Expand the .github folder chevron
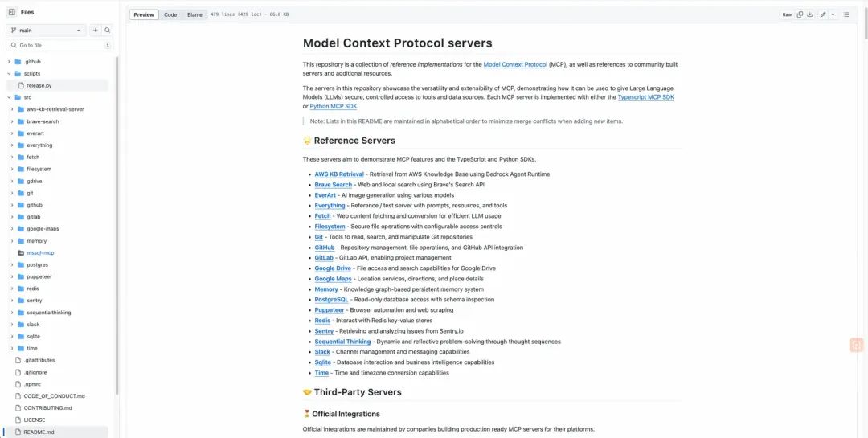Screen dimensions: 868x438 coord(9,61)
